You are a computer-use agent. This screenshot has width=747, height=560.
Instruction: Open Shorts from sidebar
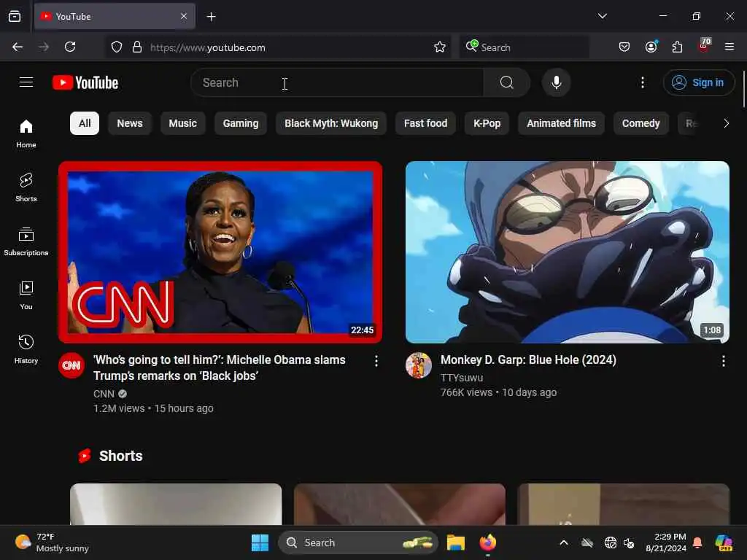26,187
